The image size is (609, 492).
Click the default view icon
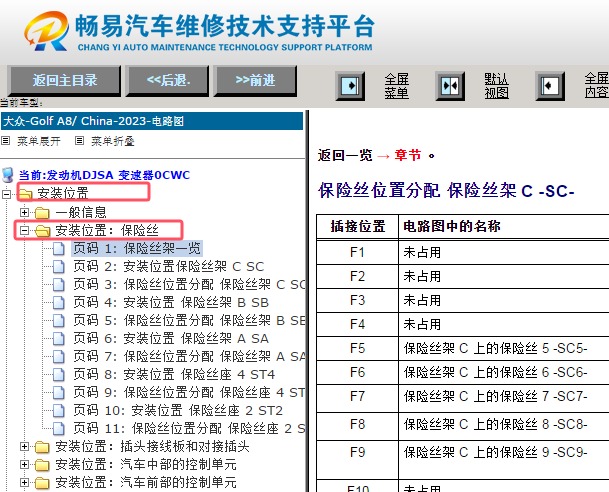450,86
